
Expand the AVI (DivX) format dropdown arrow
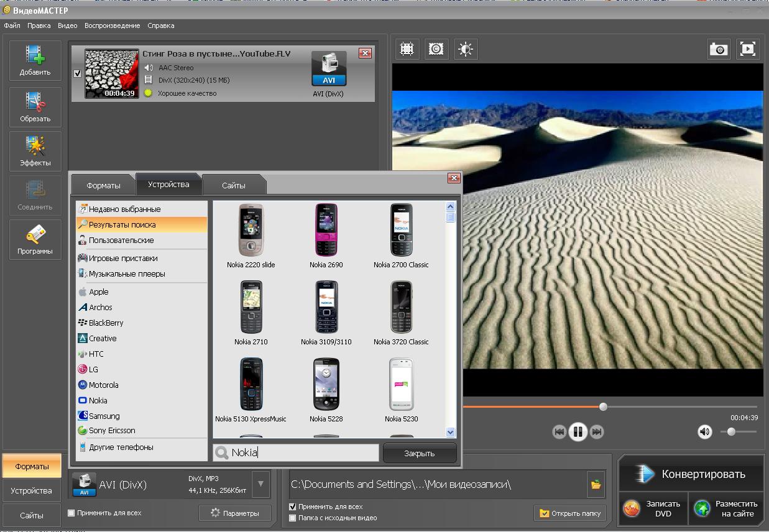(x=260, y=484)
